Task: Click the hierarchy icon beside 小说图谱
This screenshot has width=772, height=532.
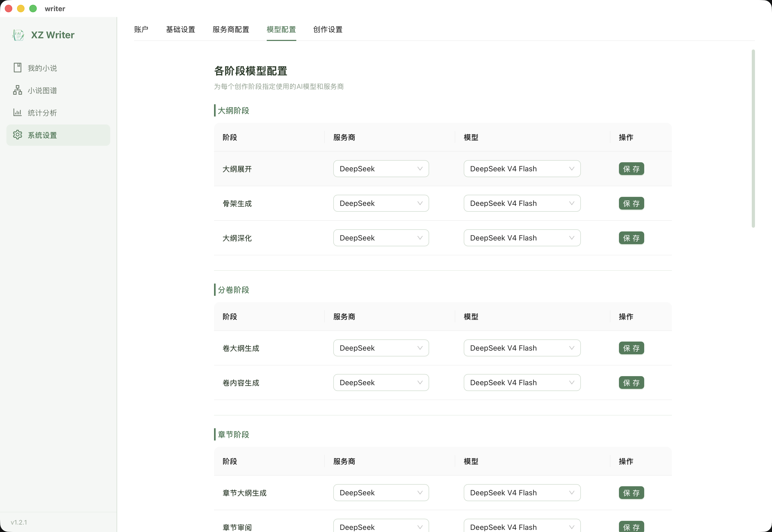Action: point(17,90)
